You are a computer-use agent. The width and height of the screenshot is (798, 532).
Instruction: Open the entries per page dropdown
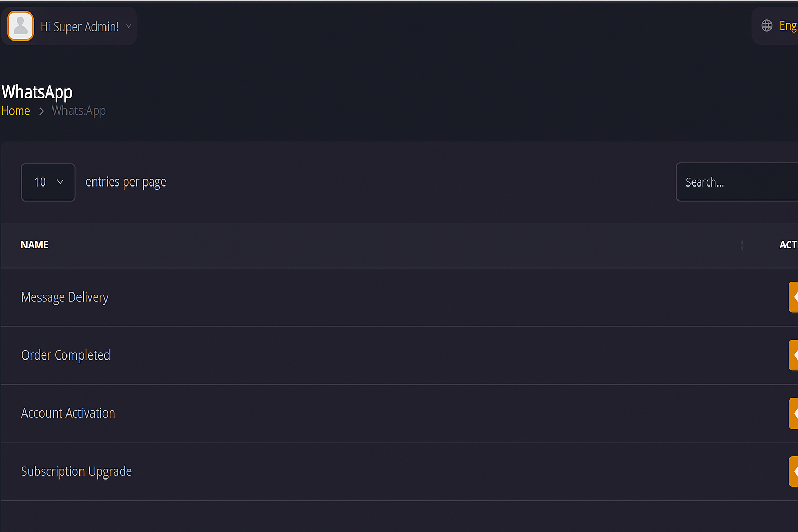tap(48, 182)
